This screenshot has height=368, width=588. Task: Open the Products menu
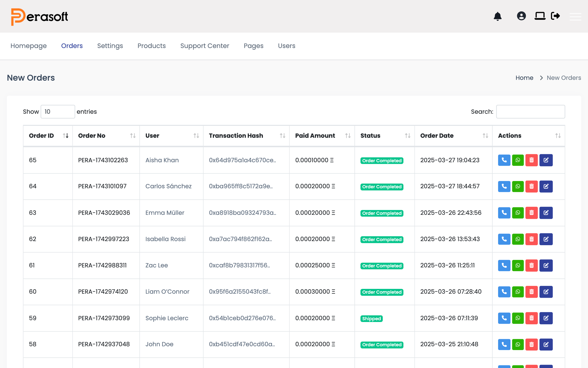click(x=151, y=46)
